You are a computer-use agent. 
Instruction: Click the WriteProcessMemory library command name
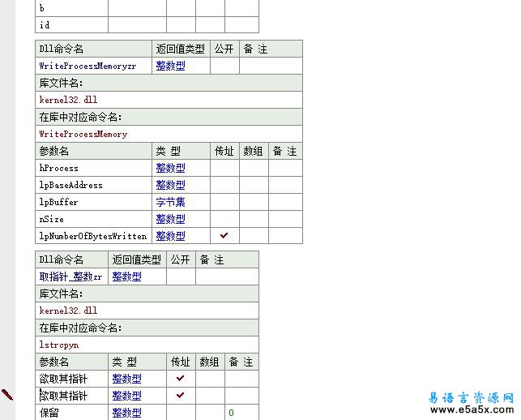point(83,134)
